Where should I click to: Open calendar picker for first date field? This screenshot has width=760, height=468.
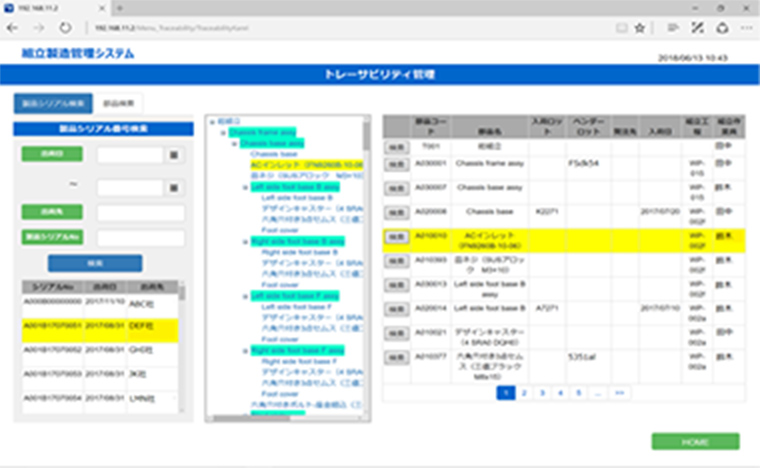(174, 155)
